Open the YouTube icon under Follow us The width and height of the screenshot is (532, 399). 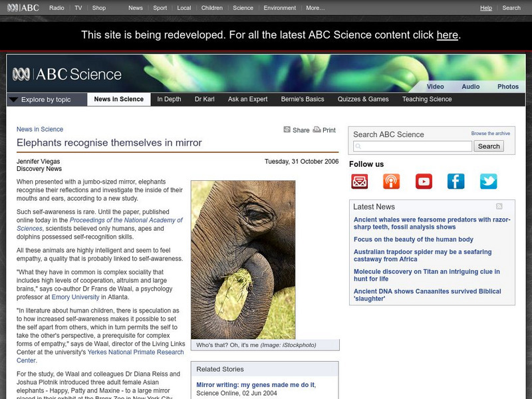[424, 180]
